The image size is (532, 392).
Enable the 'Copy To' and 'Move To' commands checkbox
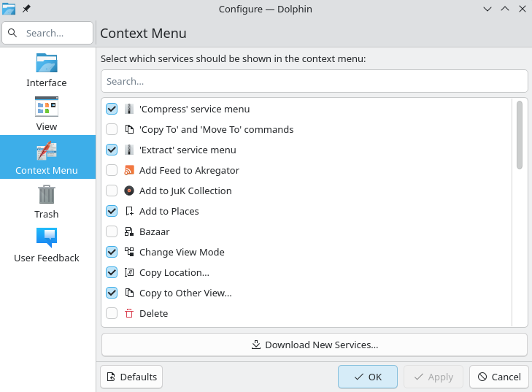[112, 129]
